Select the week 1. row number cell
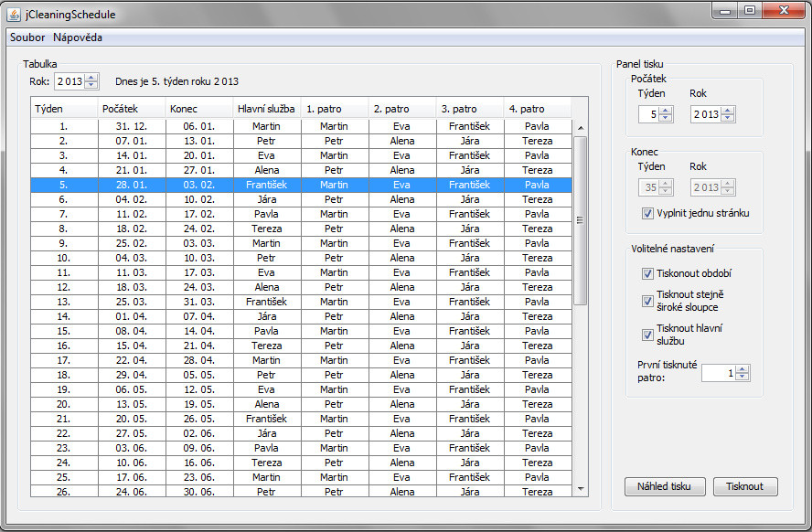The image size is (812, 532). point(64,126)
